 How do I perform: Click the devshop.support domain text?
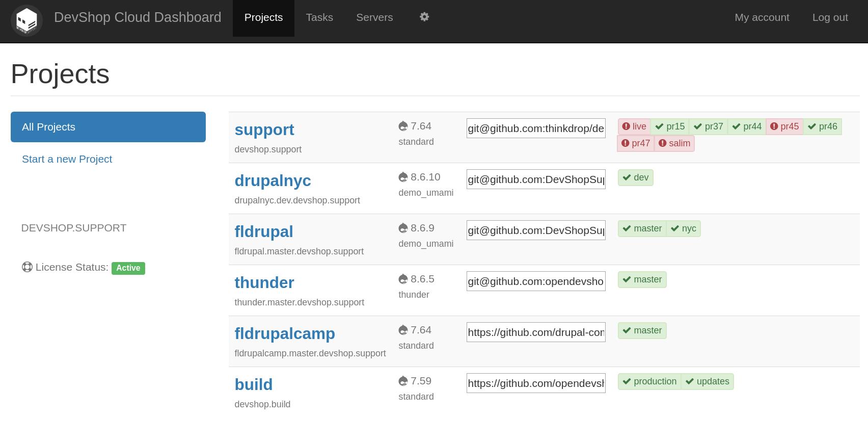coord(268,149)
